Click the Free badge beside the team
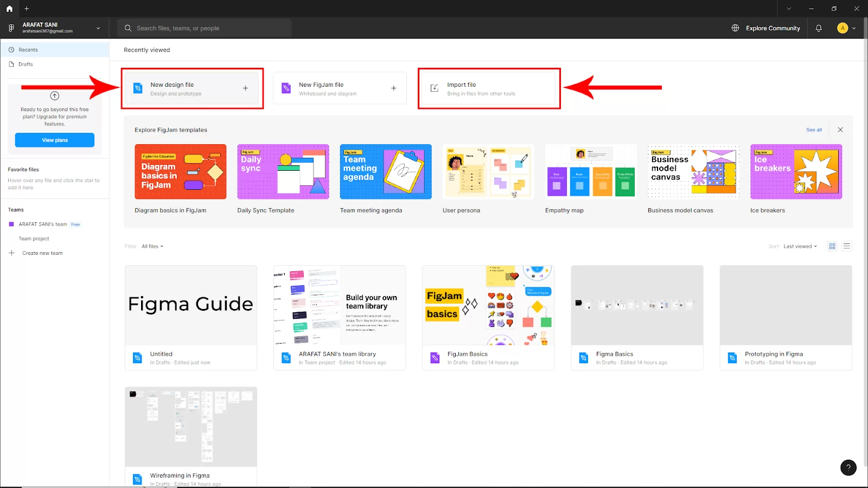868x488 pixels. click(x=75, y=224)
